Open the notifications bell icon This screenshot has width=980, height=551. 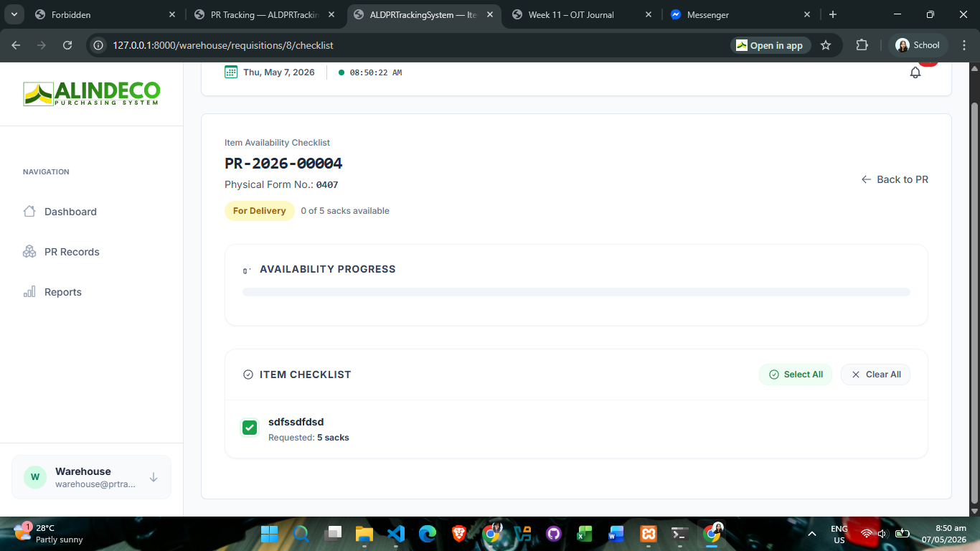915,72
